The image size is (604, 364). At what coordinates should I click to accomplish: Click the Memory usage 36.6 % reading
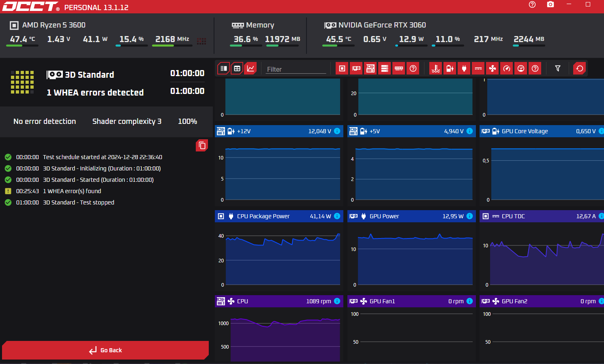point(246,39)
